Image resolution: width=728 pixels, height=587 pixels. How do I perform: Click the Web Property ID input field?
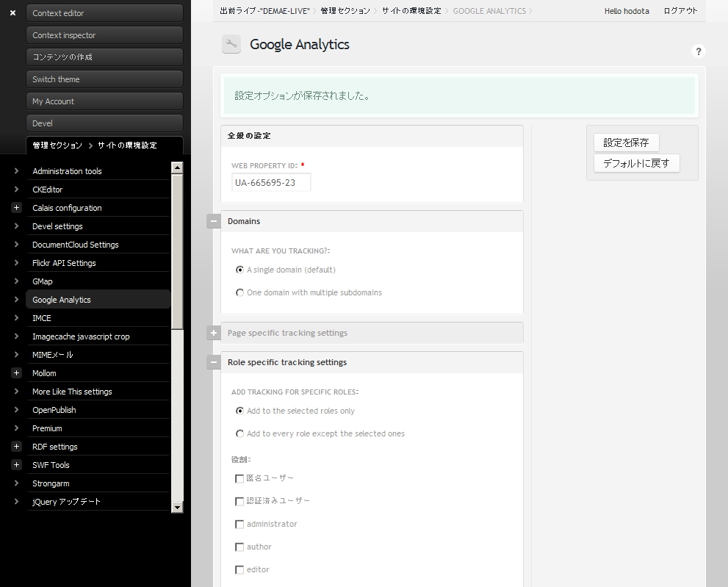[271, 182]
